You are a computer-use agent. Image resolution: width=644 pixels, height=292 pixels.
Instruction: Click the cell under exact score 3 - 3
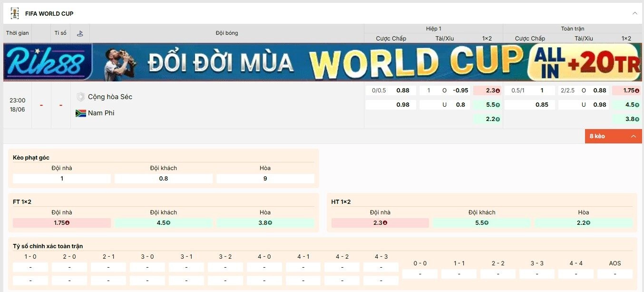pos(537,274)
